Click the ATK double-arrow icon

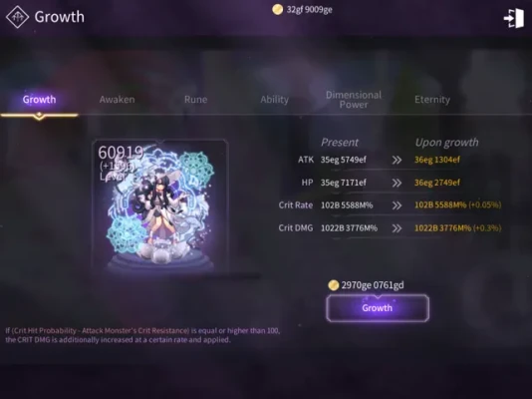[x=397, y=160]
